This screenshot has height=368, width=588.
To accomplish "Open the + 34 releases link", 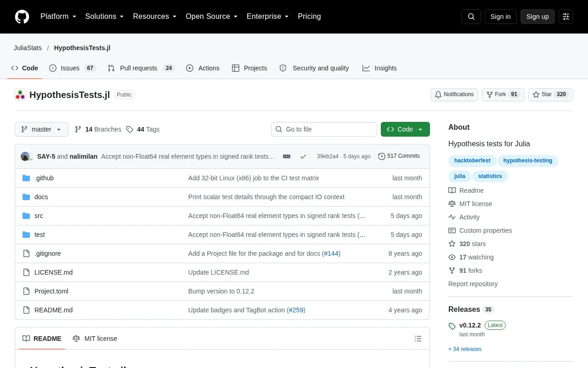I will point(465,349).
